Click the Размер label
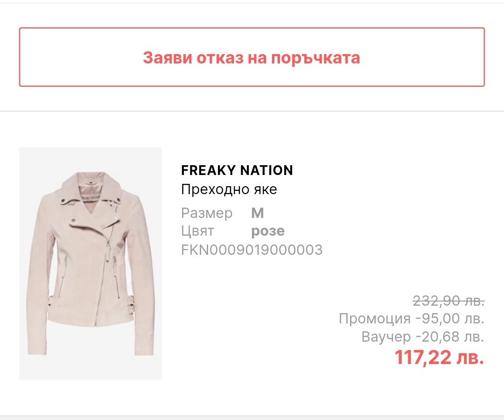The width and height of the screenshot is (504, 420). tap(206, 213)
